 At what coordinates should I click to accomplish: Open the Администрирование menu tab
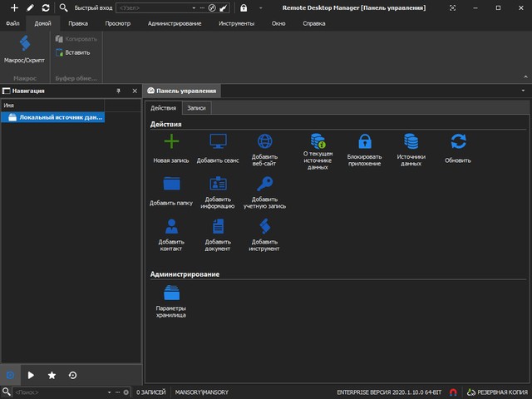[x=175, y=23]
